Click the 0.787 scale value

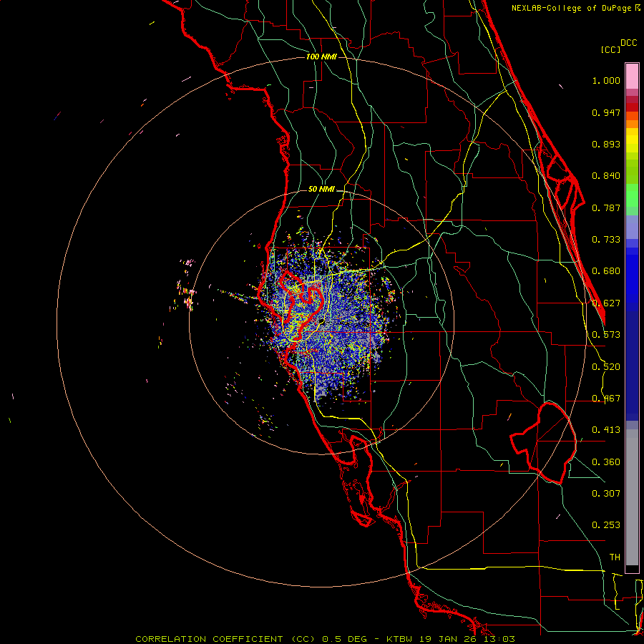click(x=606, y=208)
